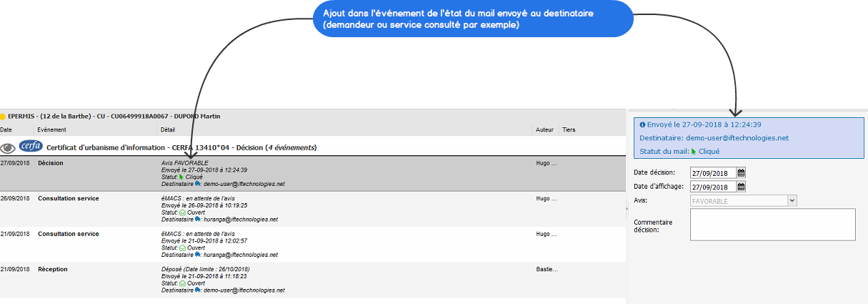Click the green Cliqué cursor icon in panel

coord(693,151)
